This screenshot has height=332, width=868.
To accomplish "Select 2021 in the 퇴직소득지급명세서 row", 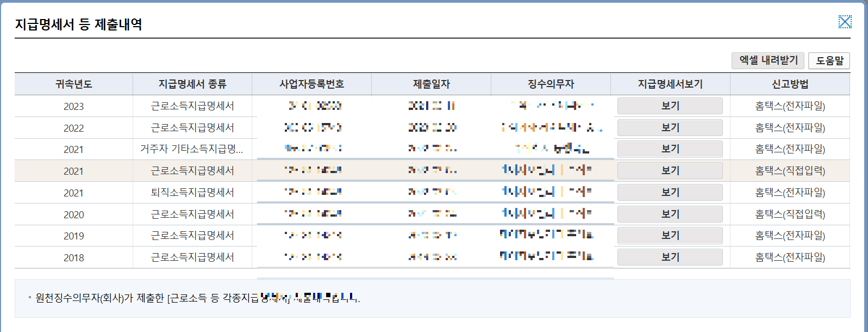I will (74, 193).
